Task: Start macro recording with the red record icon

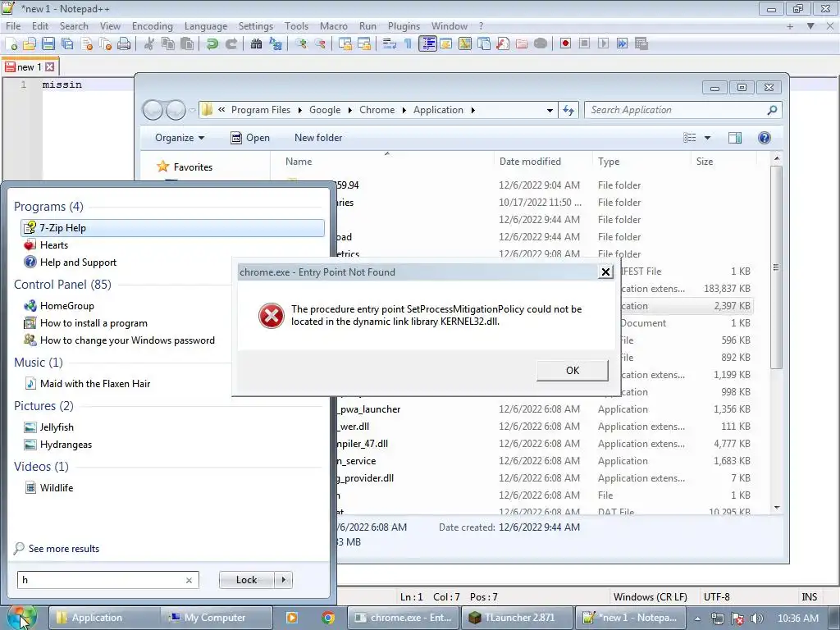Action: click(x=565, y=43)
